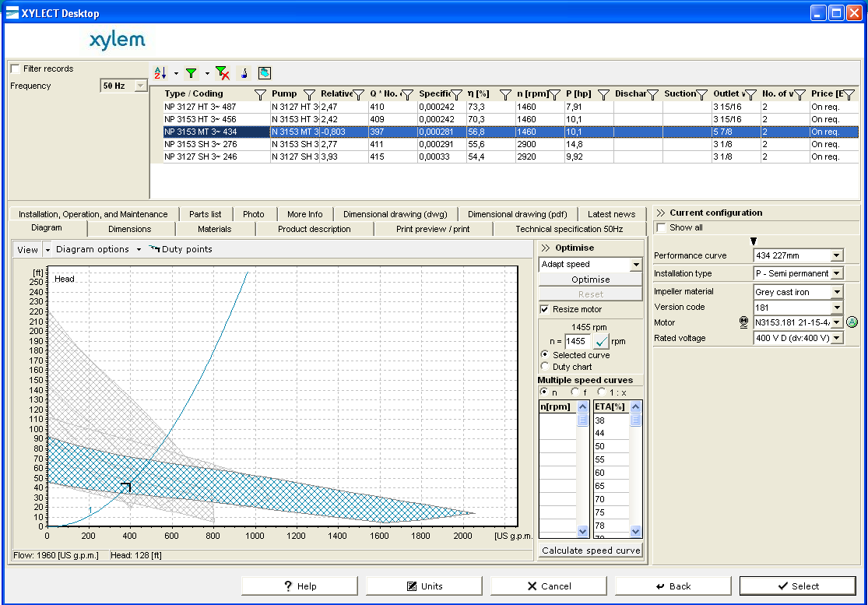
Task: Click the ETA[%] list scroll down arrow
Action: [x=635, y=531]
